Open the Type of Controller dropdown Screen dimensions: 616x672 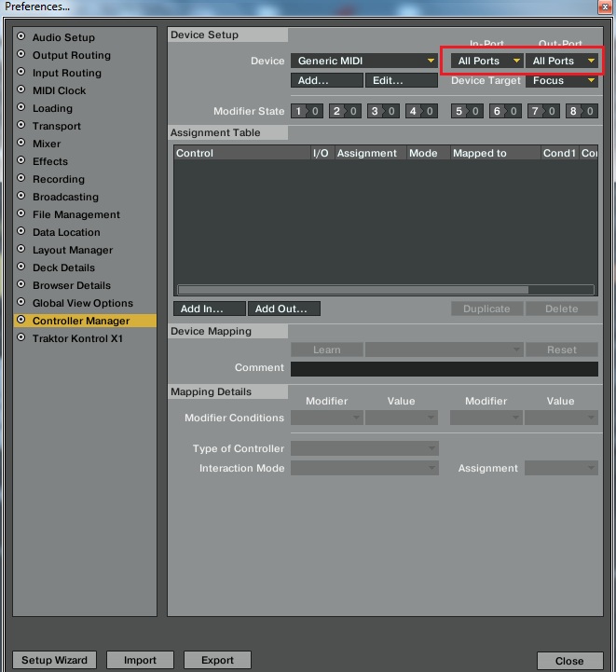click(x=364, y=448)
